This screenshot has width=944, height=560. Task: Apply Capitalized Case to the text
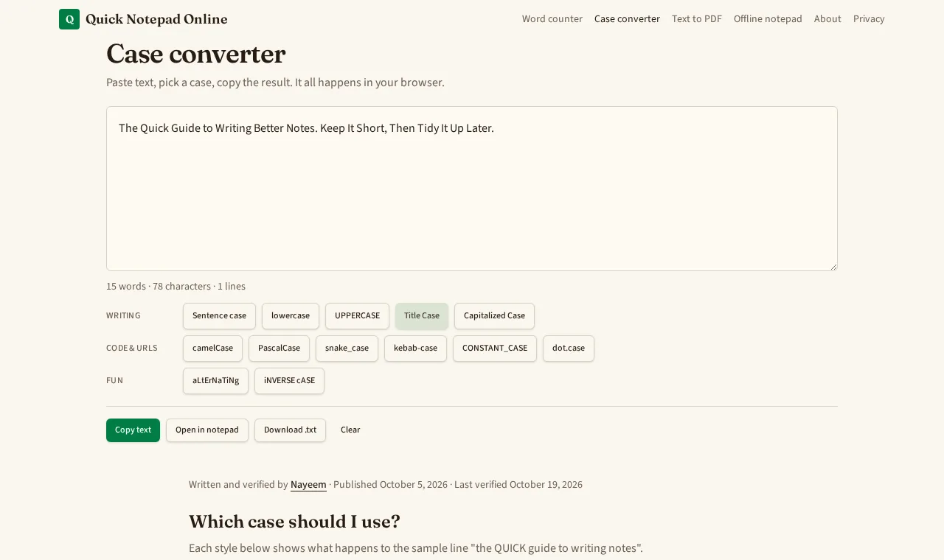click(494, 316)
